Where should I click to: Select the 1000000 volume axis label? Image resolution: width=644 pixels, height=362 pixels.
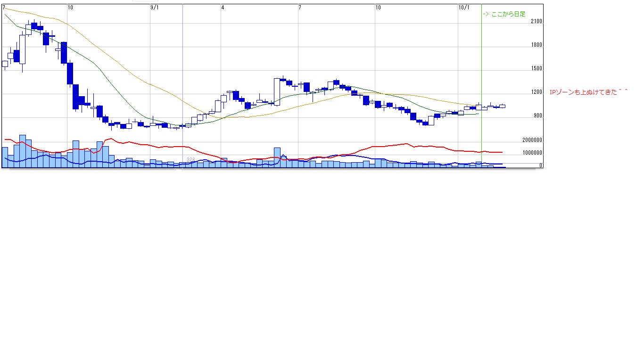[x=532, y=153]
